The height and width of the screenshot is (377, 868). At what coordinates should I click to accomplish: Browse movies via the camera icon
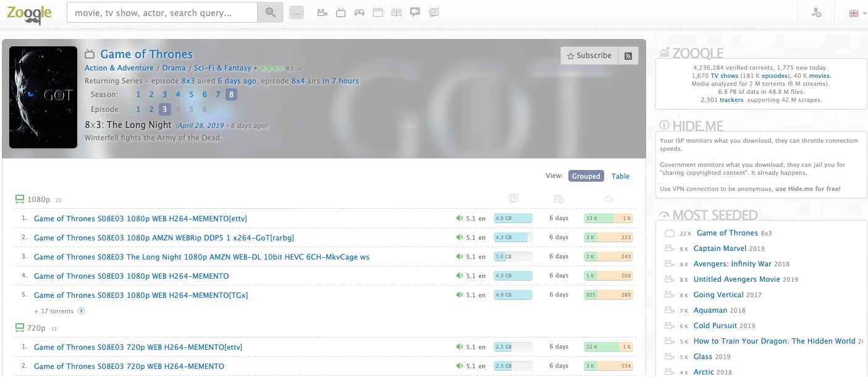click(322, 12)
